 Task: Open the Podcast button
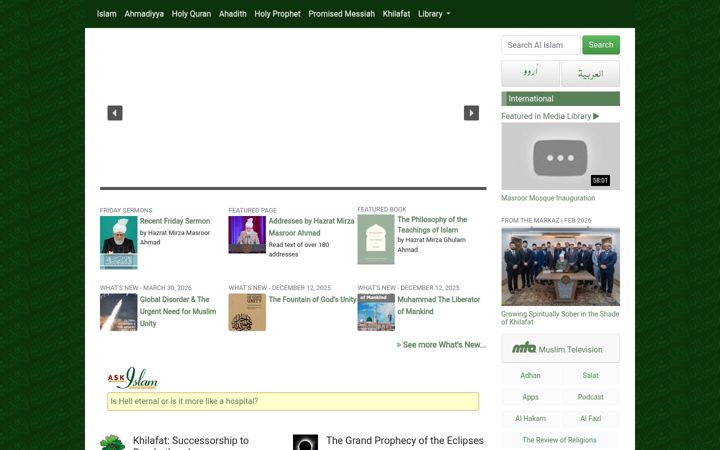pos(591,397)
